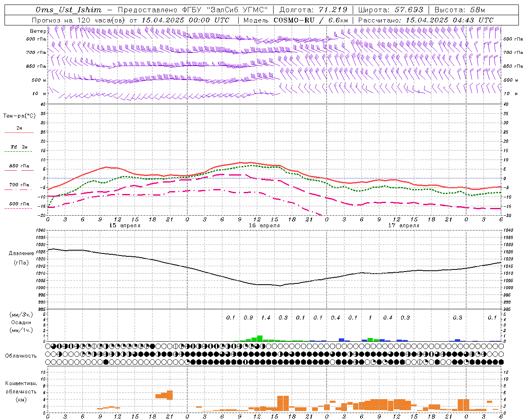Click the "15 апреля" date label

pos(125,226)
